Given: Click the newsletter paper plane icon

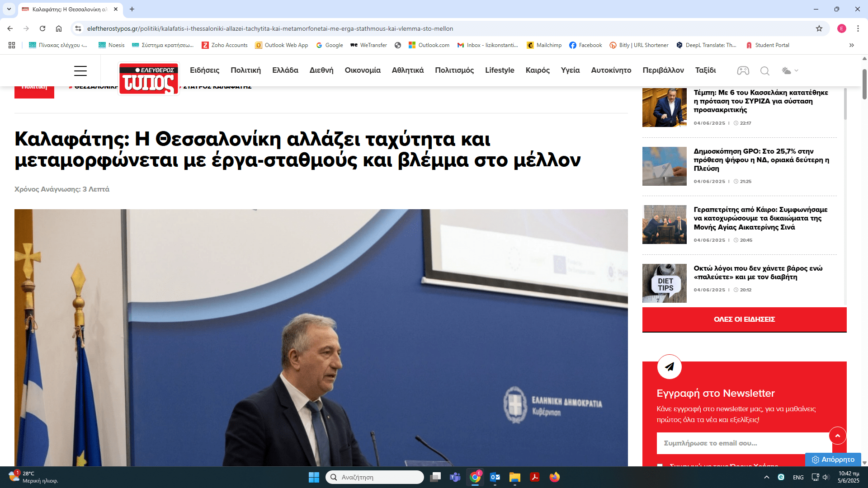Looking at the screenshot, I should point(669,366).
